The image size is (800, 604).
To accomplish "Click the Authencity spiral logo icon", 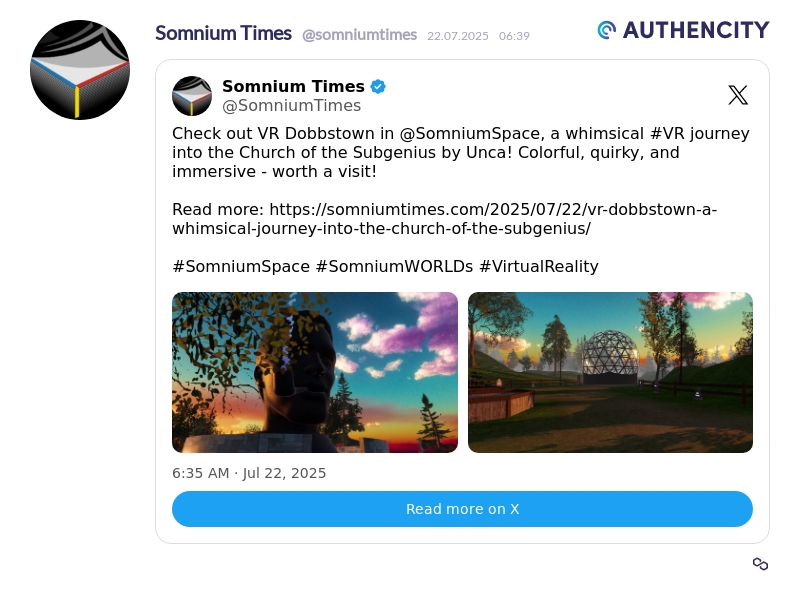I will point(607,30).
